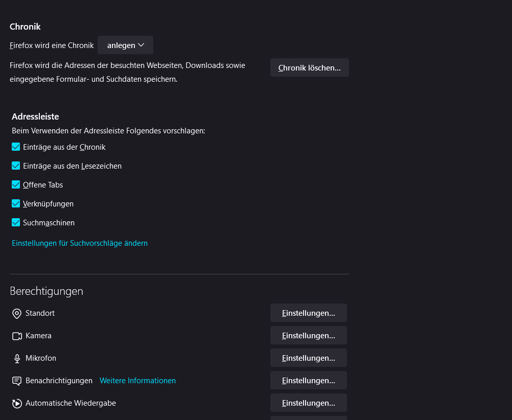Open Standort Einstellungen button
This screenshot has width=512, height=420.
308,313
